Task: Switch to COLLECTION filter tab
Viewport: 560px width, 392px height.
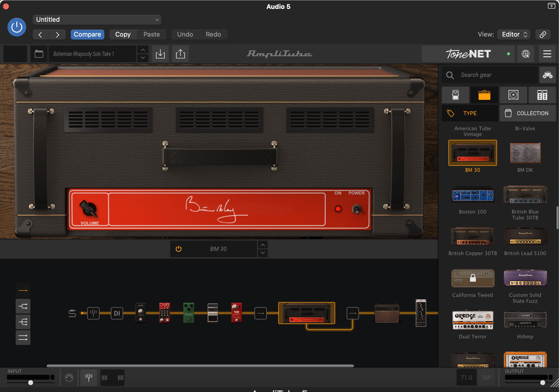Action: [x=528, y=113]
